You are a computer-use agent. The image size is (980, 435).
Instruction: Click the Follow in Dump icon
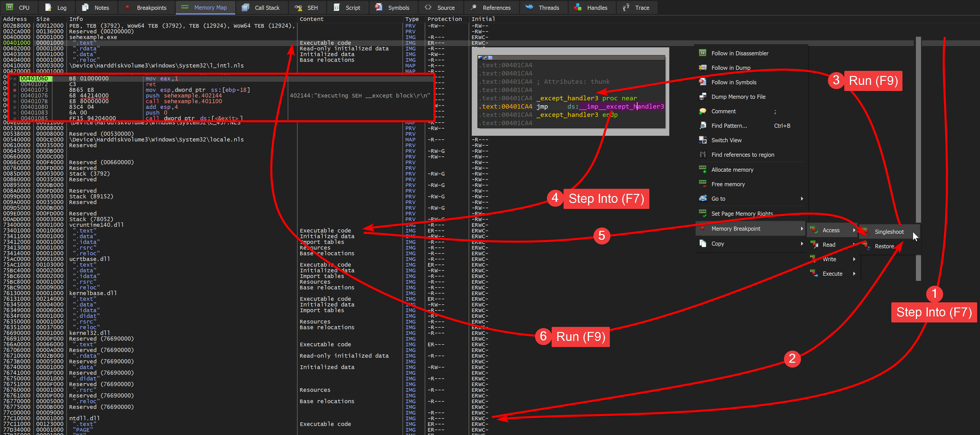(x=702, y=67)
